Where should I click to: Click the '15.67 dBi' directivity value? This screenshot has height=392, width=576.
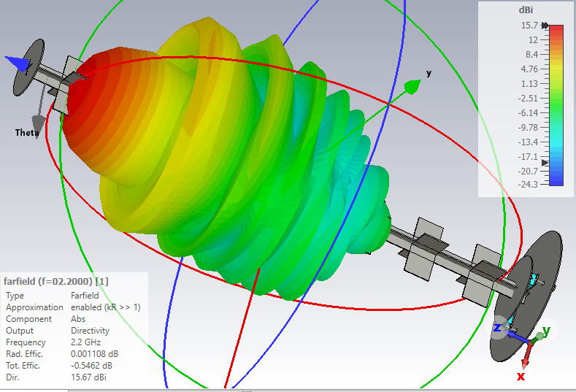88,377
